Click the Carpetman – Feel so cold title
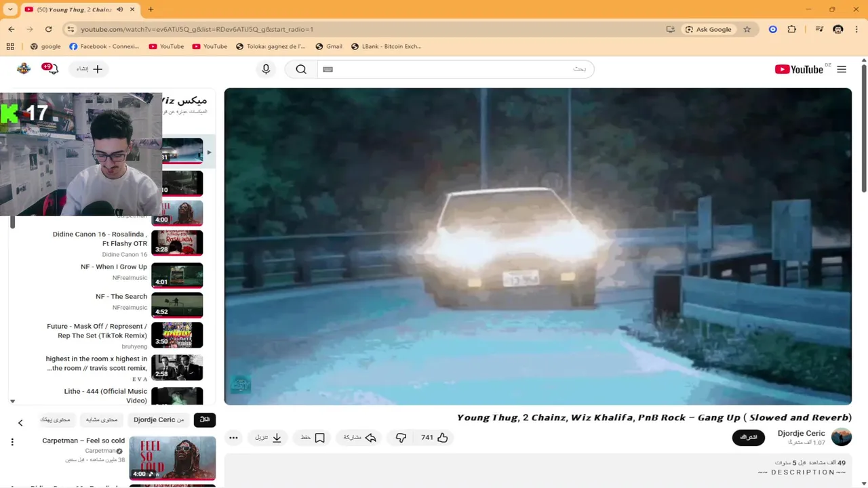868x488 pixels. point(83,441)
